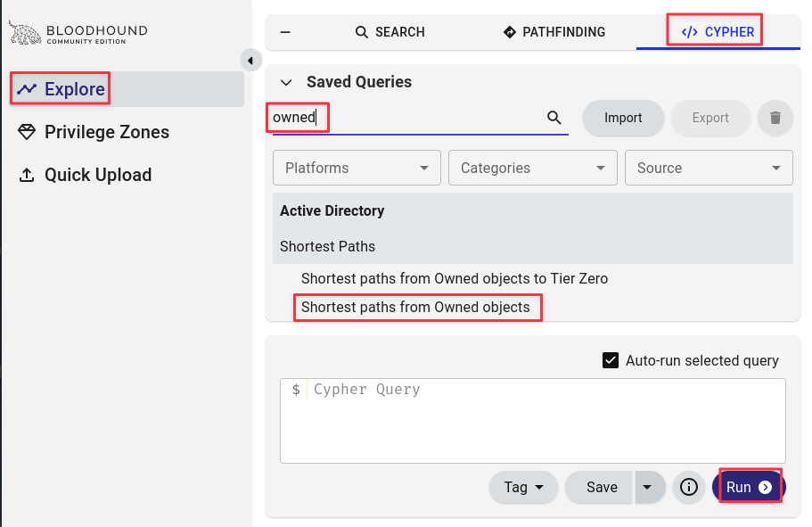Viewport: 812px width, 527px height.
Task: Click the BloodHound Community Edition logo
Action: [x=78, y=33]
